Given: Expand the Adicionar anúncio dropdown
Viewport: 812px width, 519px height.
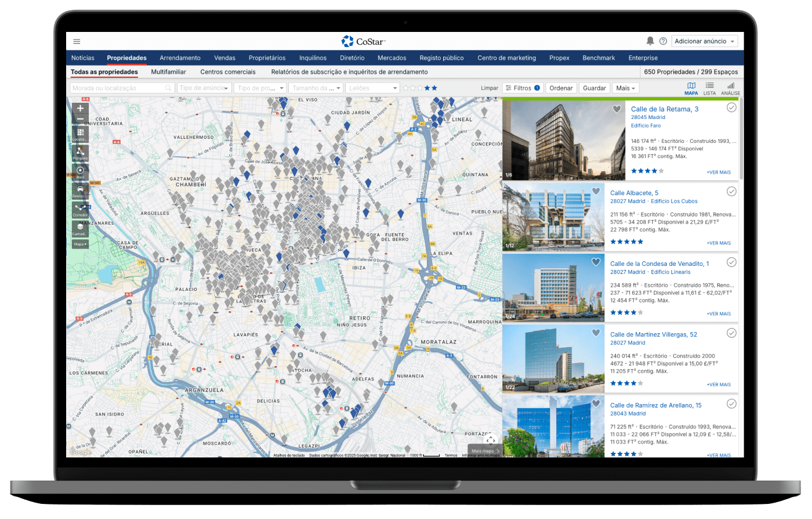Looking at the screenshot, I should pos(705,41).
